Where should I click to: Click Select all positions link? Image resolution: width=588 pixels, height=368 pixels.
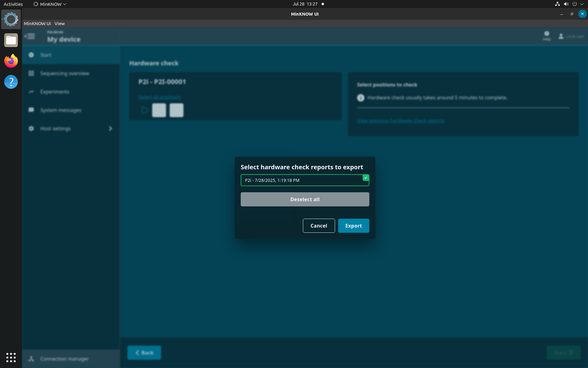[160, 97]
